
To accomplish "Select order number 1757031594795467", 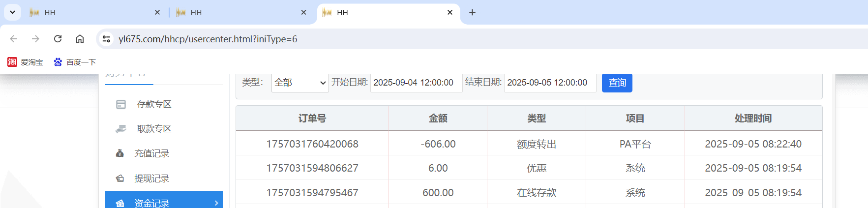I will 312,193.
